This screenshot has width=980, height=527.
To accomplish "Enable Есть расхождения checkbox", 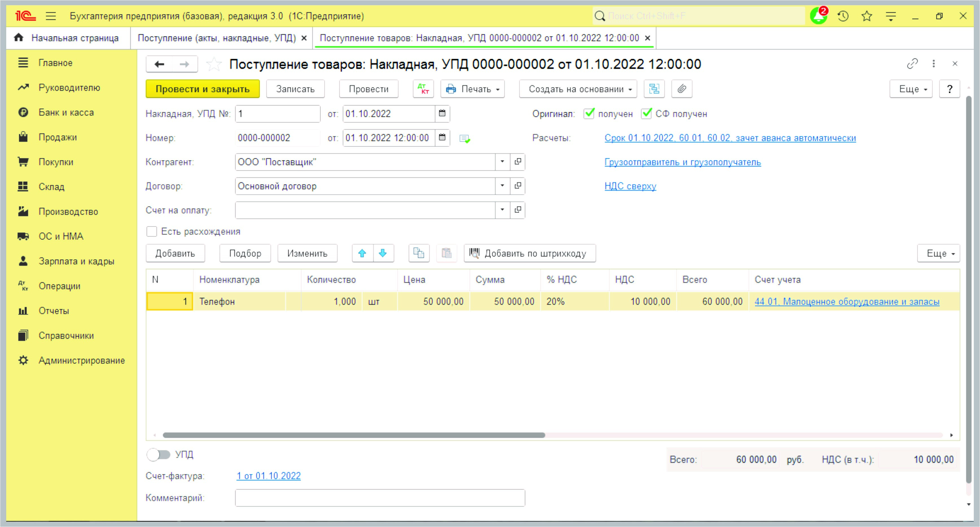I will click(152, 231).
